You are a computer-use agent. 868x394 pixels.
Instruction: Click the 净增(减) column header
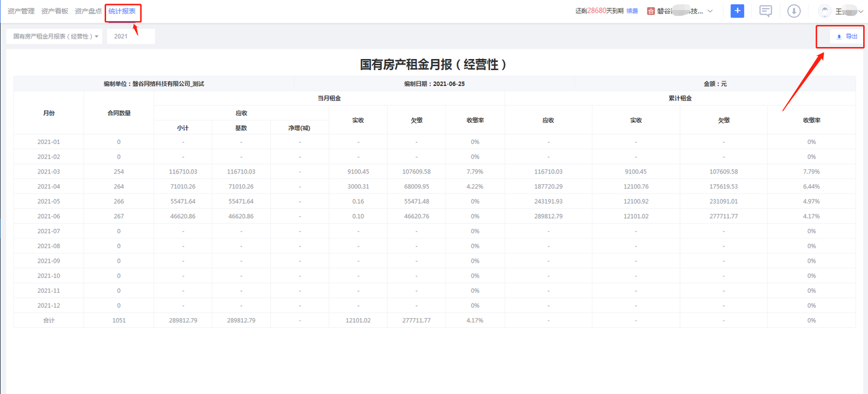(x=300, y=127)
